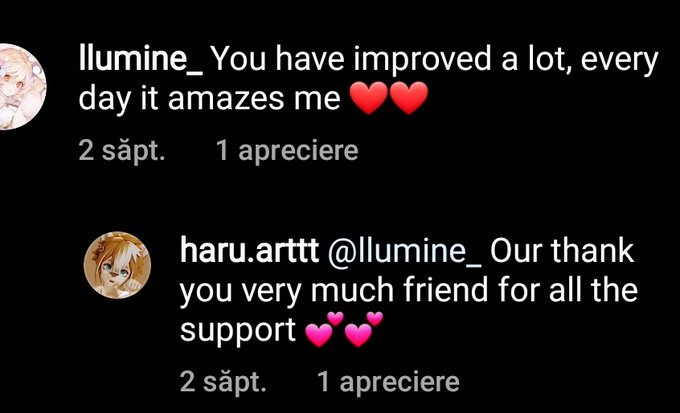Click the first red heart emoji

(368, 98)
